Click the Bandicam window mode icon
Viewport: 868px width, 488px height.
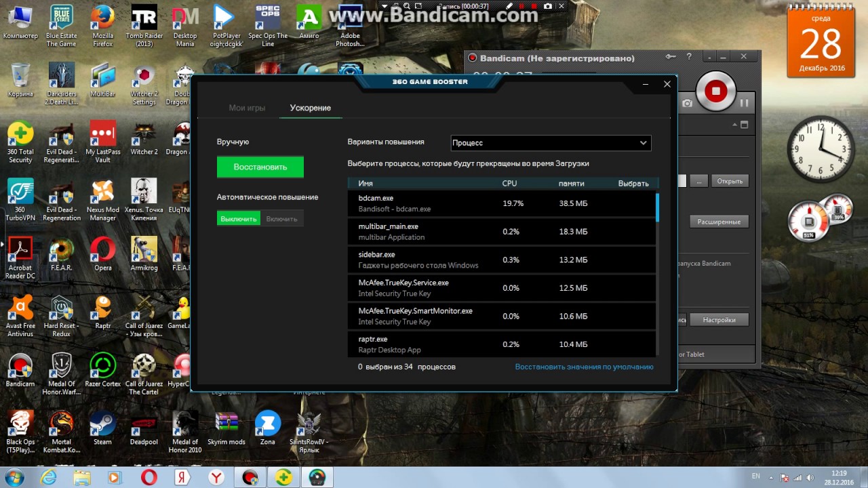coord(744,125)
